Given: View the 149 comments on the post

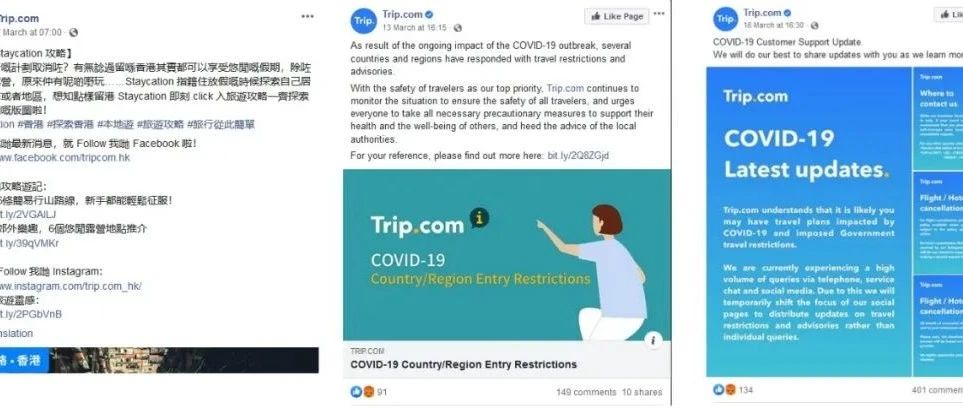Looking at the screenshot, I should (586, 392).
